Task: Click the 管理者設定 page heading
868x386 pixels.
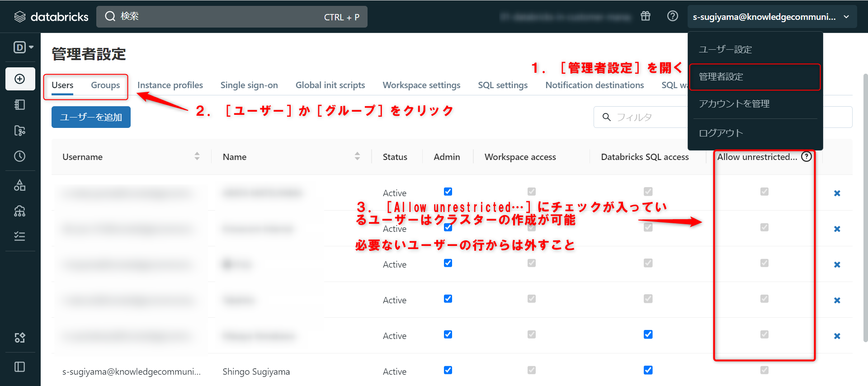Action: [89, 54]
